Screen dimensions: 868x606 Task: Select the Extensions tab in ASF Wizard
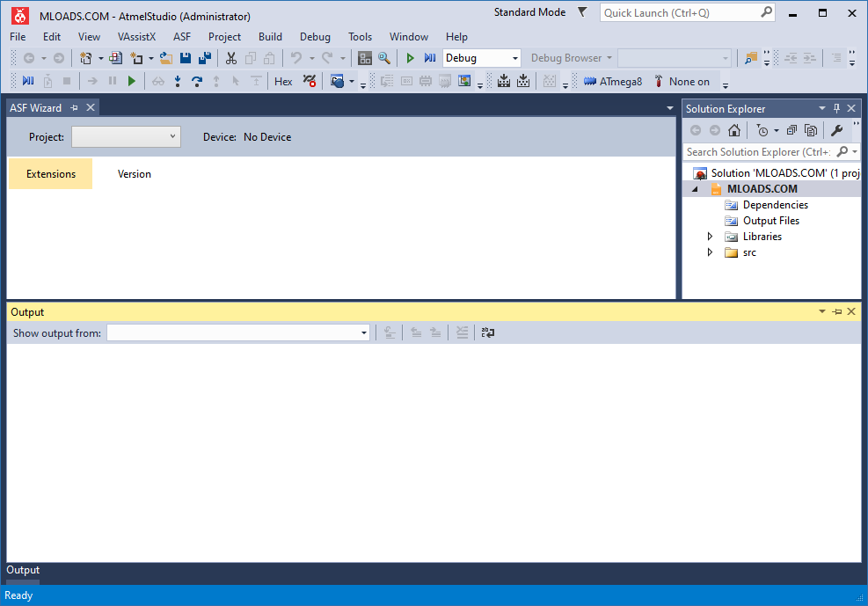(50, 174)
